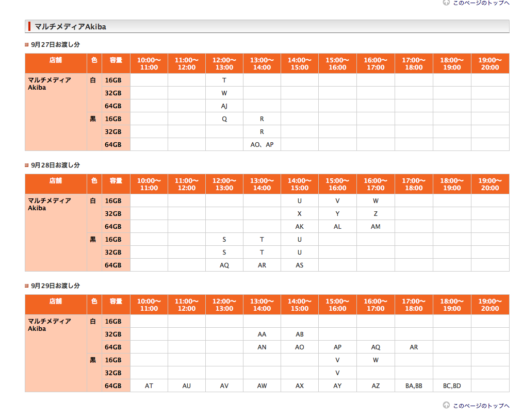
Task: Click cell W in 9月27日 white 32GB row
Action: click(224, 93)
